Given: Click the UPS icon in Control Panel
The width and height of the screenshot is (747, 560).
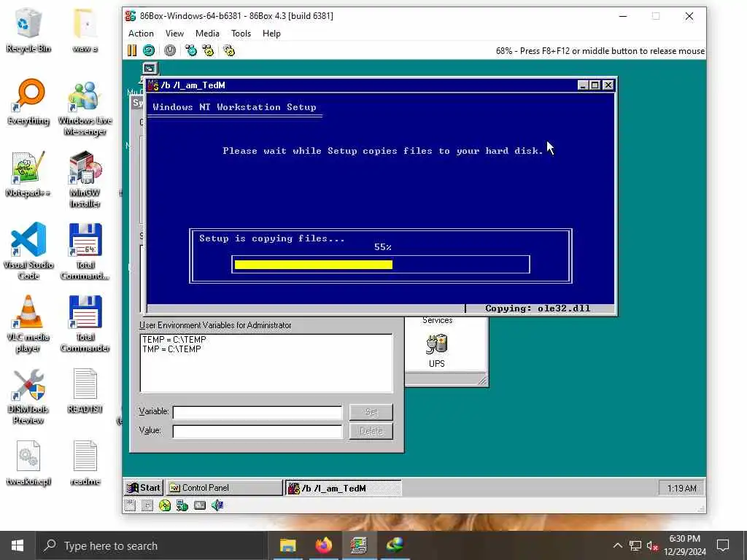Looking at the screenshot, I should (436, 351).
